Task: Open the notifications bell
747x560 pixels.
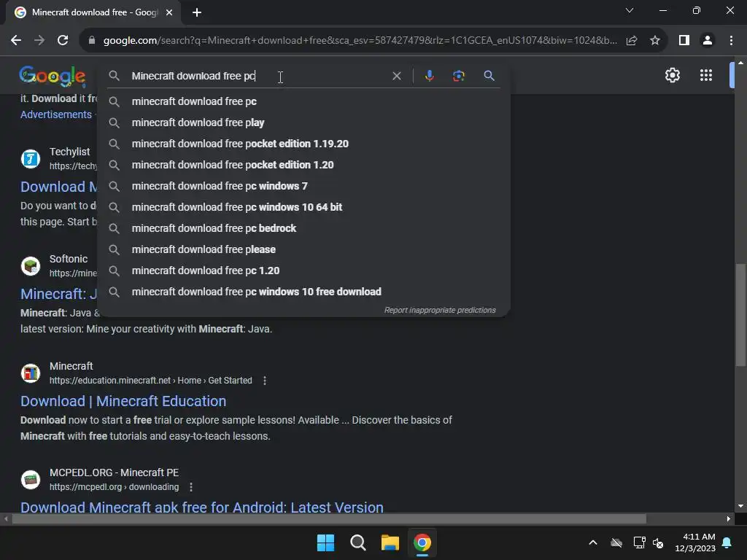Action: (x=727, y=542)
